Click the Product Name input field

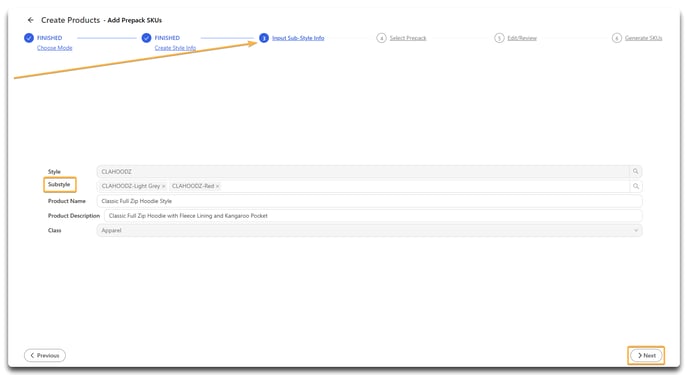pos(369,201)
